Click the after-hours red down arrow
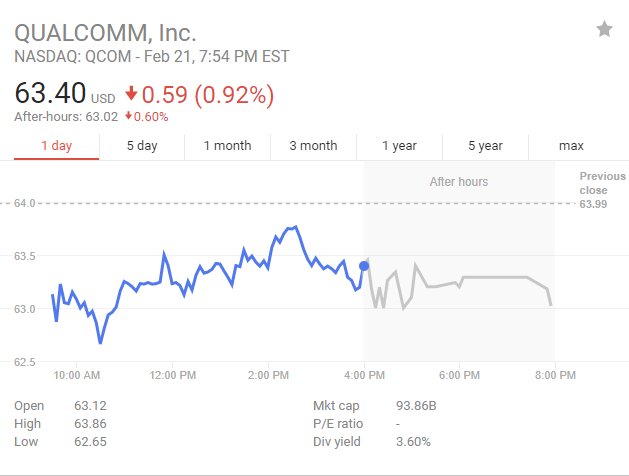The height and width of the screenshot is (476, 629). [x=128, y=117]
